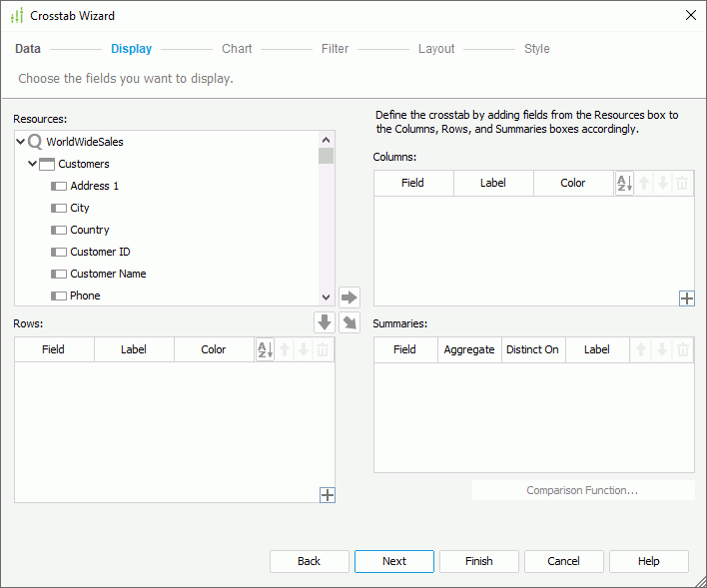
Task: Click the Summaries Field header
Action: [404, 349]
